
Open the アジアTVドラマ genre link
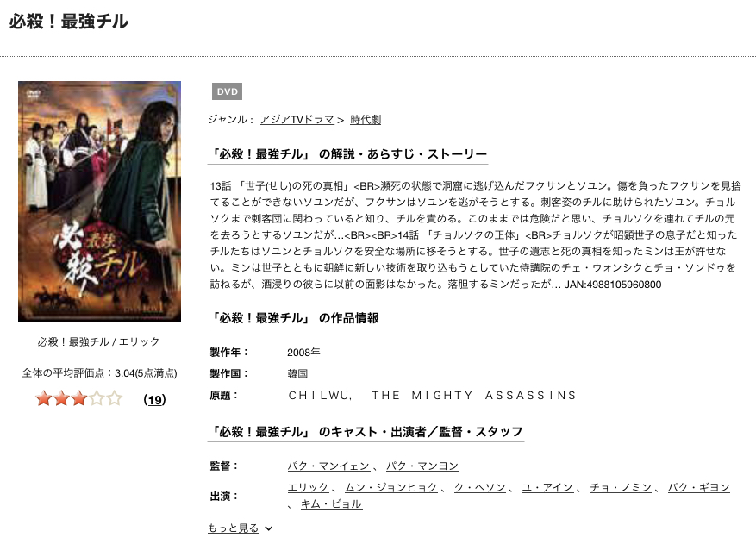point(297,119)
